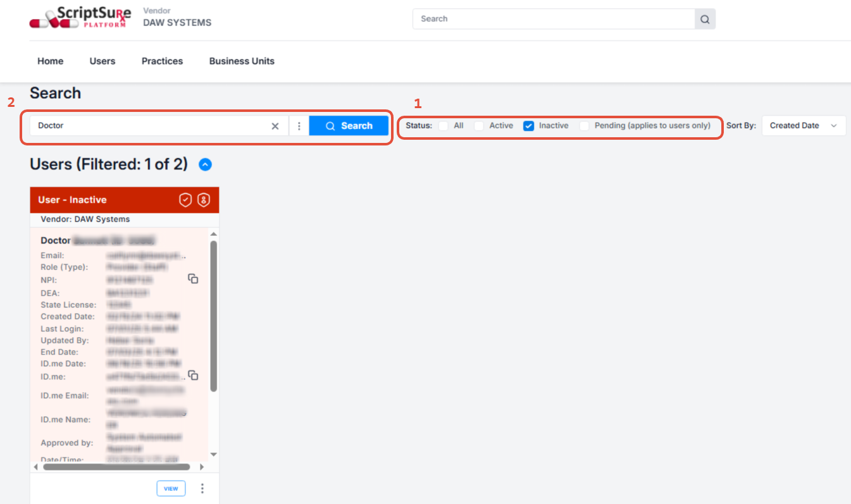Copy the ID.me value using copy icon
The width and height of the screenshot is (851, 504).
[194, 375]
